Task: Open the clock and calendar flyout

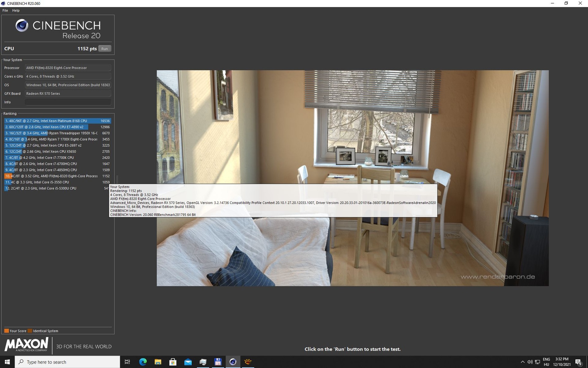Action: point(562,362)
